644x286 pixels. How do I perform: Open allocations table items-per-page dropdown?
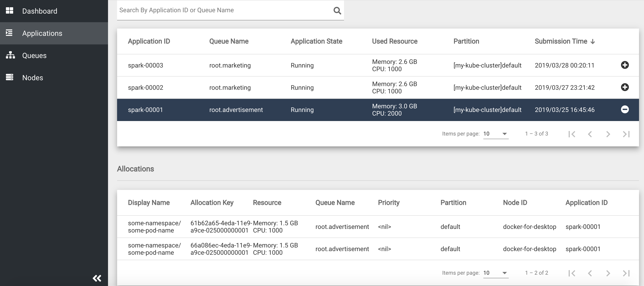click(496, 273)
